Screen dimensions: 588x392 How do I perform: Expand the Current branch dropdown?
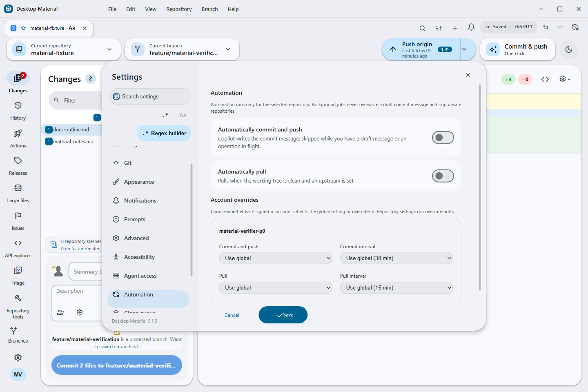182,49
